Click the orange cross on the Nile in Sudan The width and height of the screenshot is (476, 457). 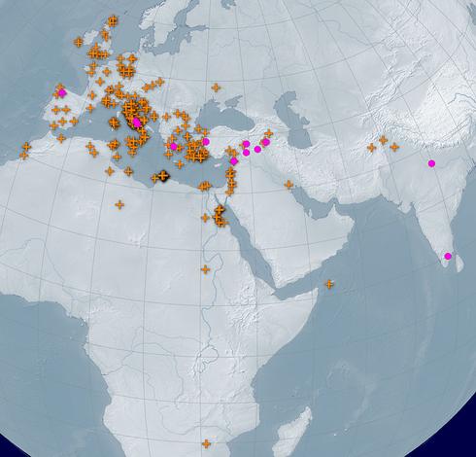205,269
